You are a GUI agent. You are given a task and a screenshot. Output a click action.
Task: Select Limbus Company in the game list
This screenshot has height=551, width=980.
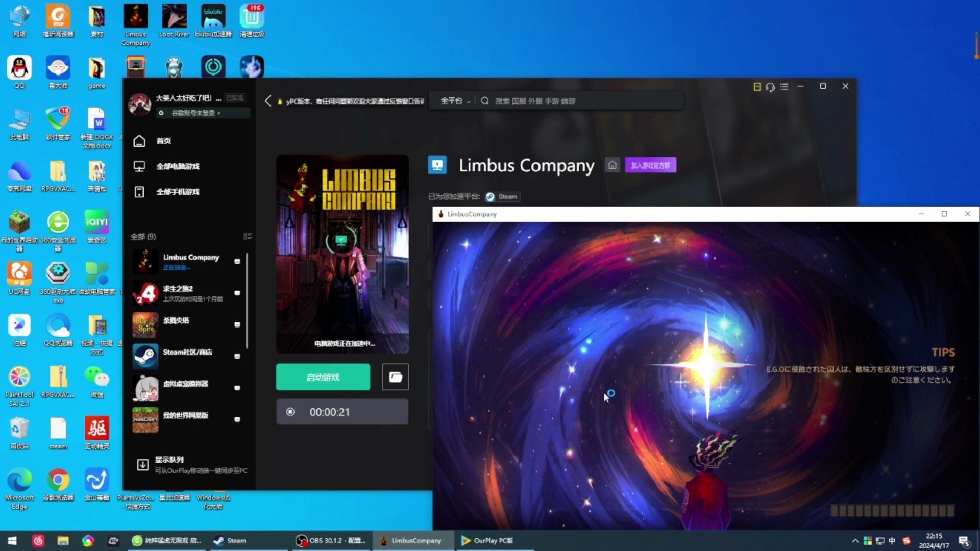pyautogui.click(x=186, y=262)
